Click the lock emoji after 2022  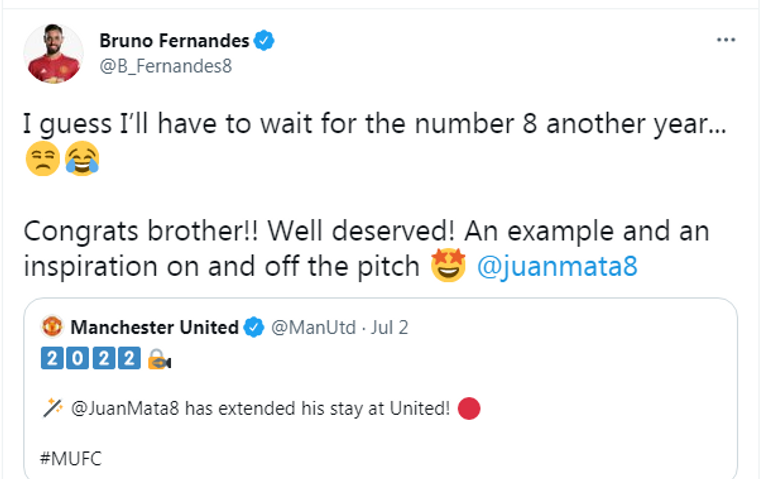(x=158, y=360)
